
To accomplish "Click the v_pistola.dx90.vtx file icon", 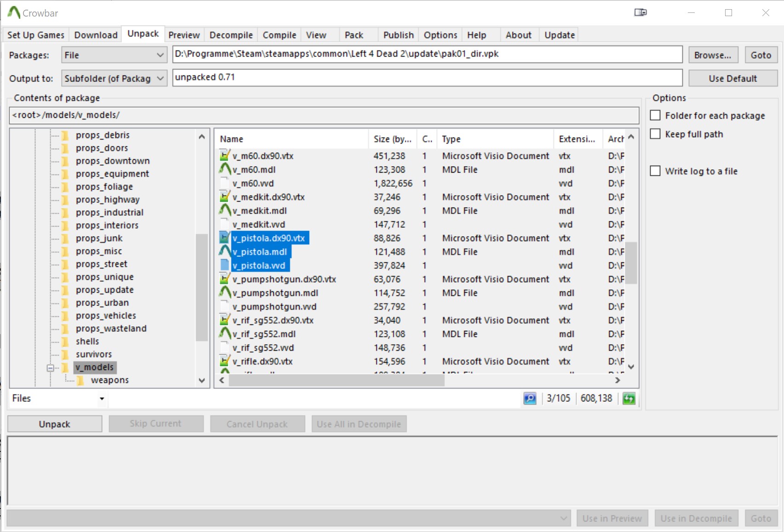I will [x=225, y=238].
